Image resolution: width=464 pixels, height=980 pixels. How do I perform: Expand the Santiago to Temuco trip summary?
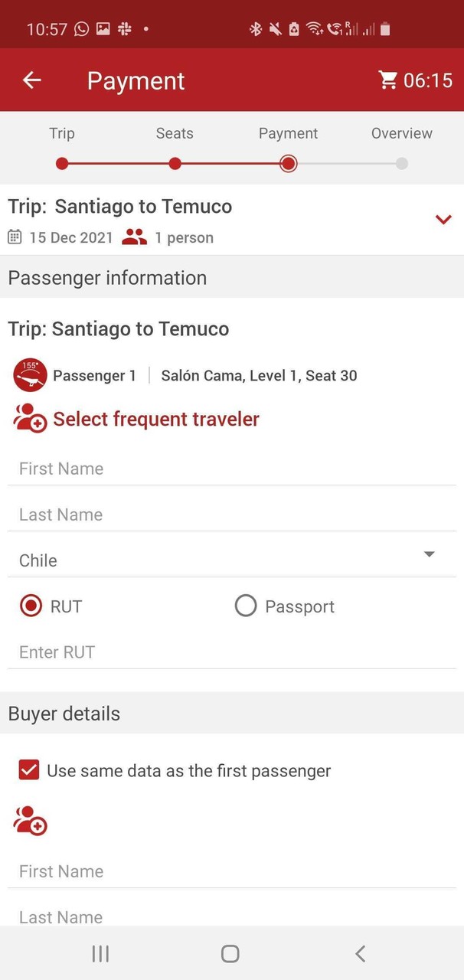443,220
